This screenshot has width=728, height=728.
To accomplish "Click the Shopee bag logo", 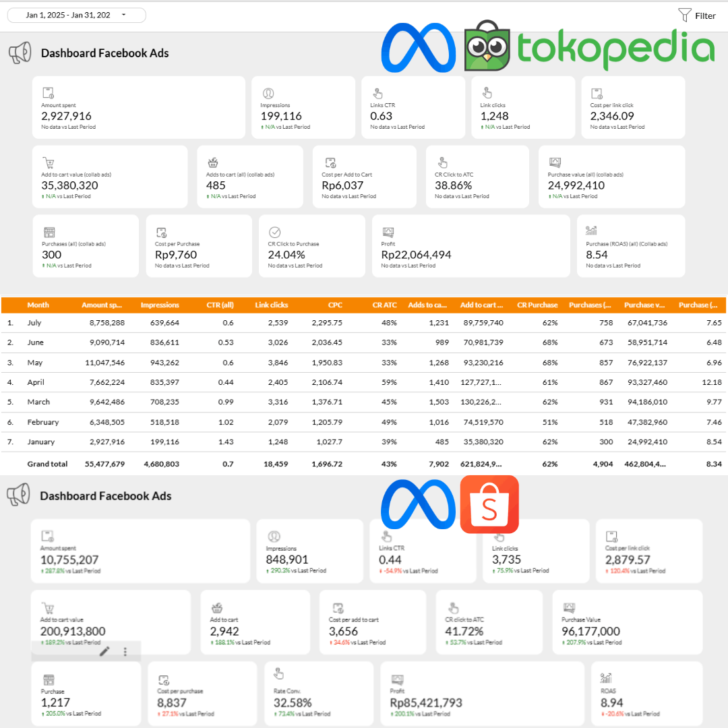I will click(x=489, y=504).
